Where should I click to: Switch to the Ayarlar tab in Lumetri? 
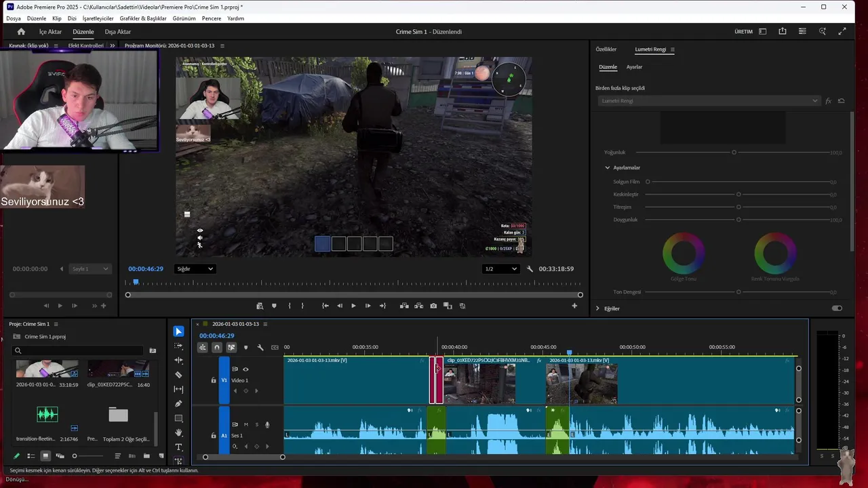[634, 67]
